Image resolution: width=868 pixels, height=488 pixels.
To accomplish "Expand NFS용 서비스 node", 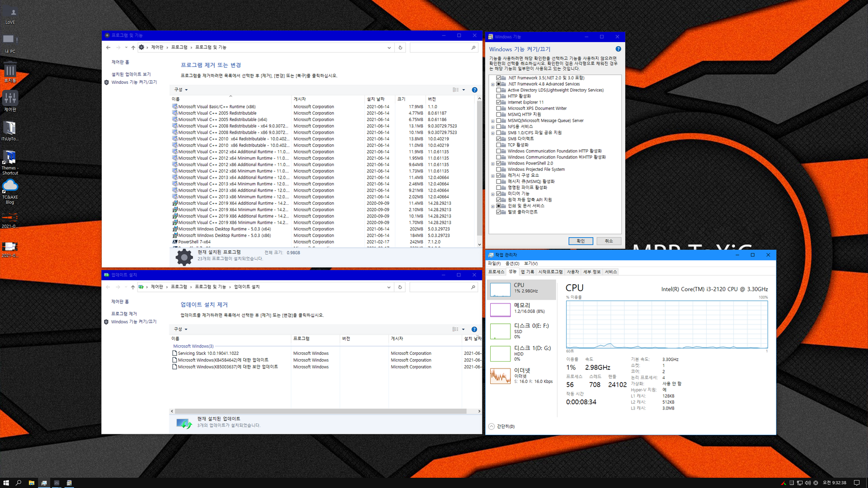I will point(493,127).
